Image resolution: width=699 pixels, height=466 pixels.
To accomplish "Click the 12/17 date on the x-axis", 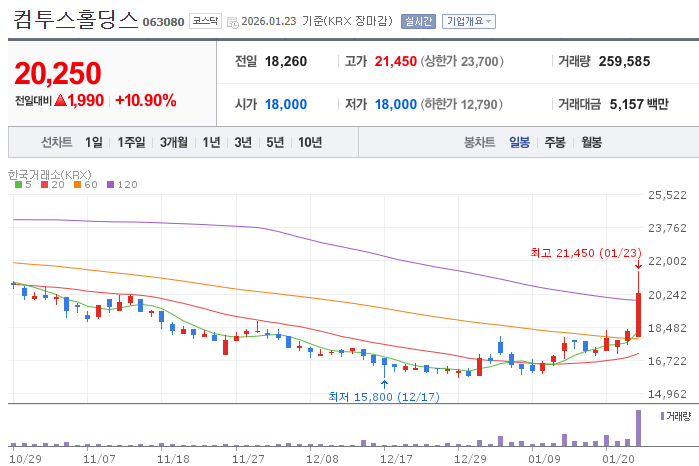I will point(396,458).
